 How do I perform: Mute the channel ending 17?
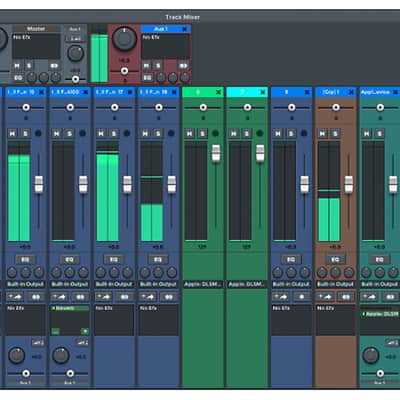coord(101,134)
